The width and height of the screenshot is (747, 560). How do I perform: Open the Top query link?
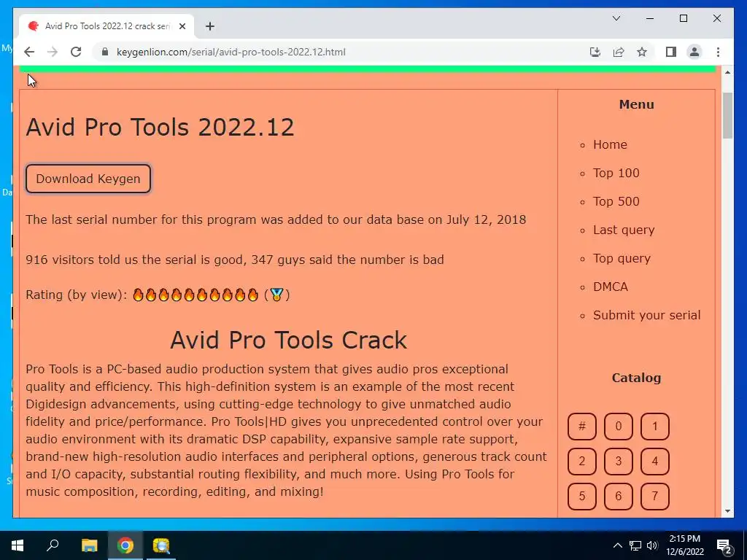[622, 259]
